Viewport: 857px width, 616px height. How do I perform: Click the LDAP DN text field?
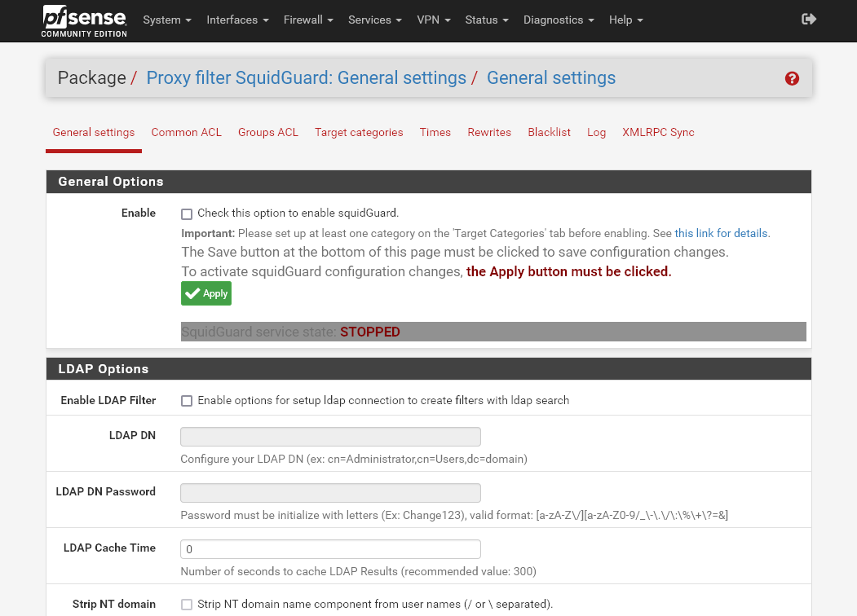tap(330, 436)
